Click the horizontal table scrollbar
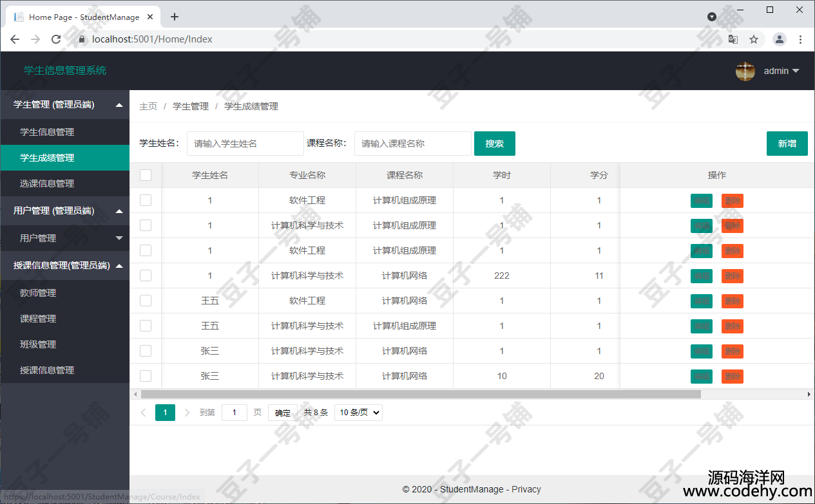This screenshot has height=504, width=815. point(420,394)
